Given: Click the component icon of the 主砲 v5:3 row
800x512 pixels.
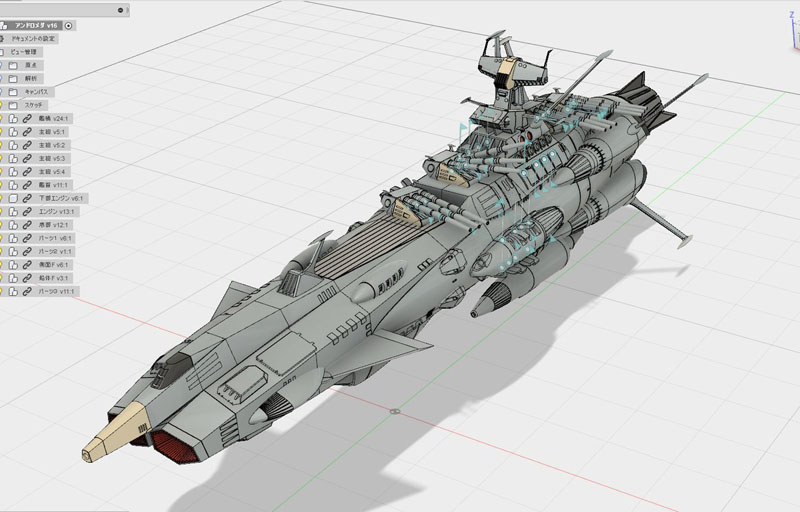Looking at the screenshot, I should click(x=14, y=159).
